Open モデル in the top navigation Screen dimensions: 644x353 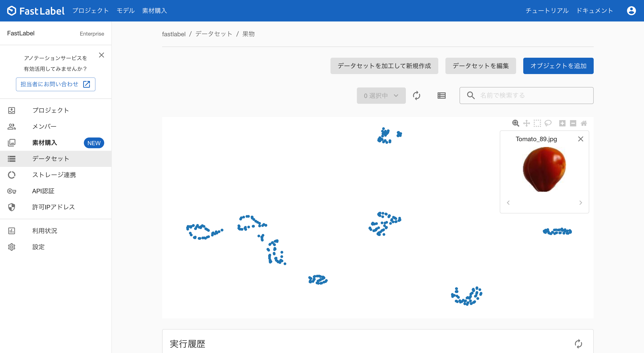coord(125,11)
